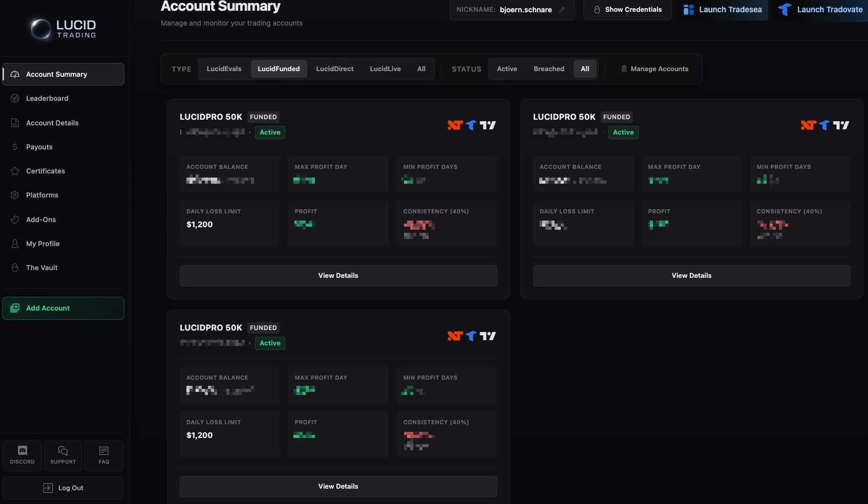Click Active badge on top-right card
Screen dimensions: 868x504
pyautogui.click(x=623, y=133)
